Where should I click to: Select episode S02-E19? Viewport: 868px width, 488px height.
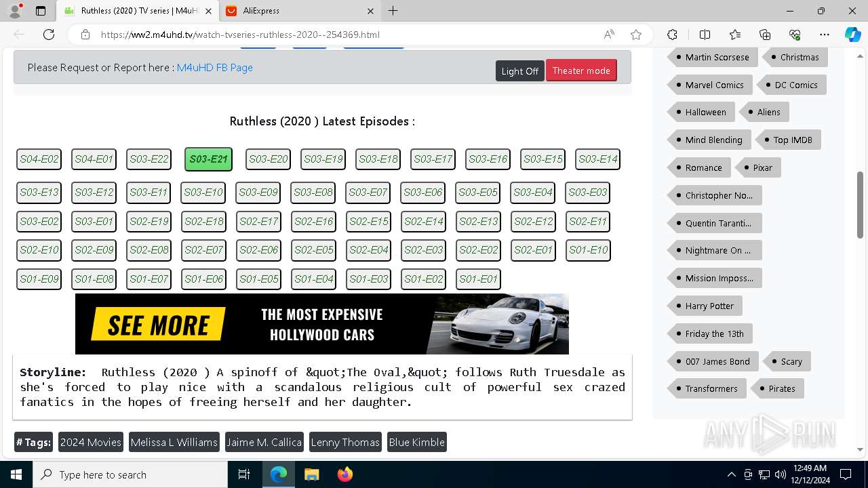pos(149,222)
